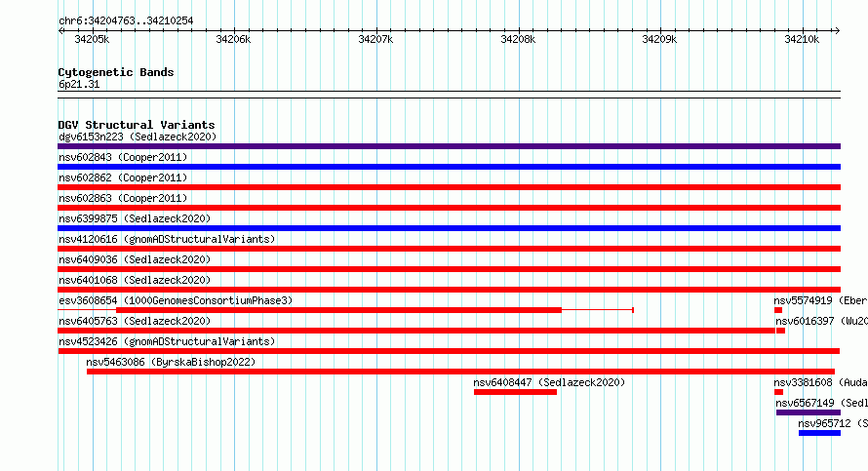This screenshot has width=868, height=471.
Task: Click the blue nsv965712 bar
Action: (x=820, y=433)
